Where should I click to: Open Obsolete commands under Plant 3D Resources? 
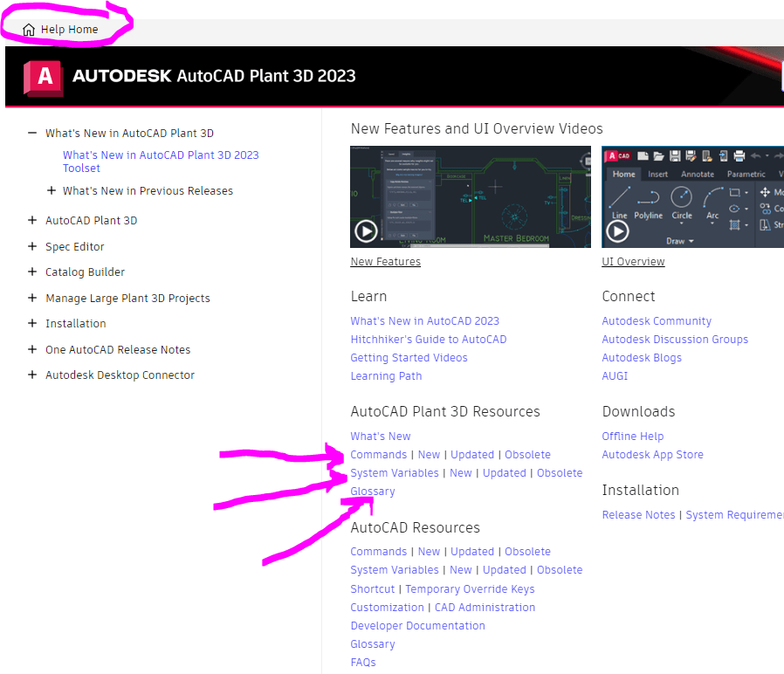pyautogui.click(x=527, y=455)
